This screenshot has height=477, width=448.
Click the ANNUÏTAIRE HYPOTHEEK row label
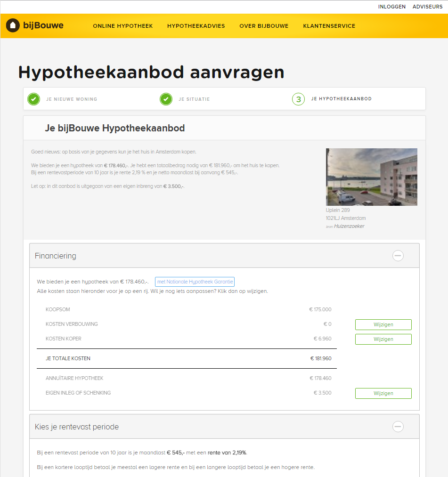(x=74, y=378)
